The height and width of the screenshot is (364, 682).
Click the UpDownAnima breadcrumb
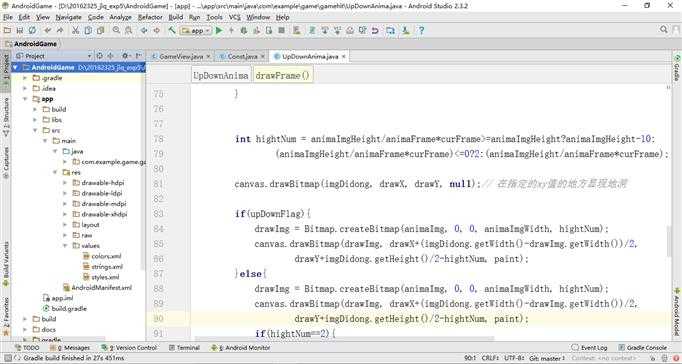(221, 76)
